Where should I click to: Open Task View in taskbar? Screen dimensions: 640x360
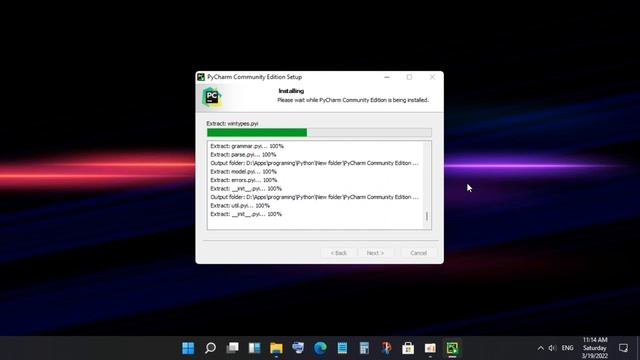[x=232, y=348]
